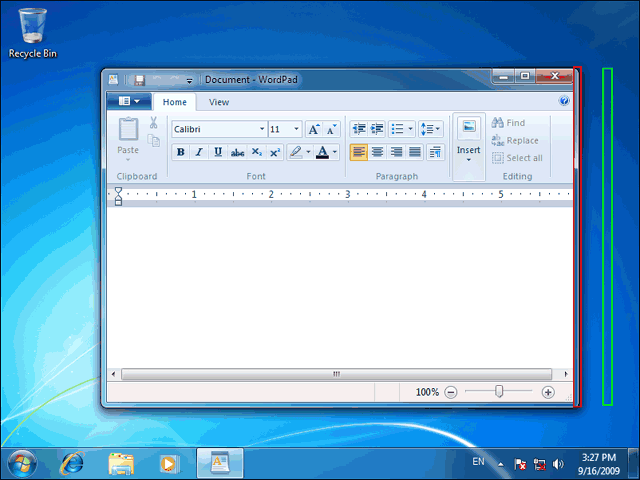The image size is (640, 480).
Task: Open the font color dropdown arrow
Action: pos(335,152)
